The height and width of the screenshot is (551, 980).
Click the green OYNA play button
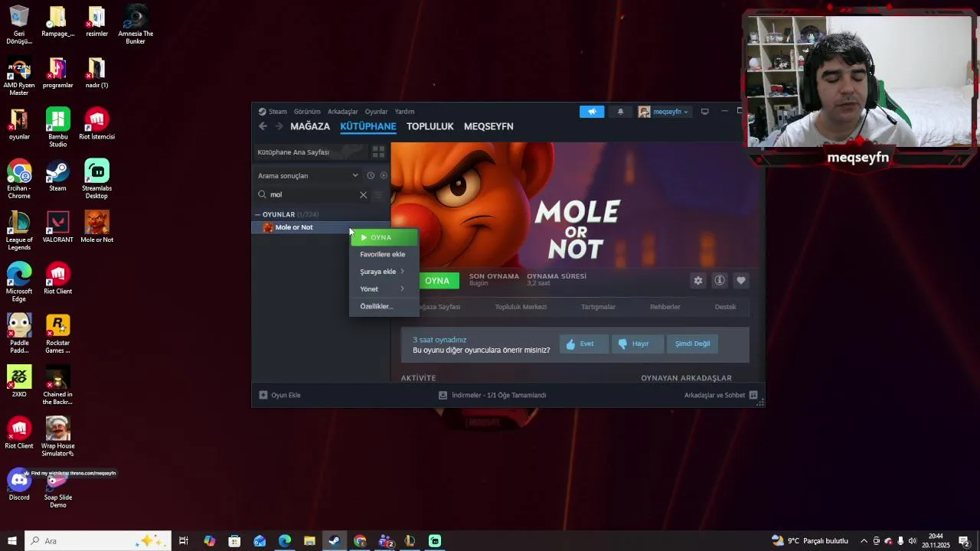(x=439, y=281)
